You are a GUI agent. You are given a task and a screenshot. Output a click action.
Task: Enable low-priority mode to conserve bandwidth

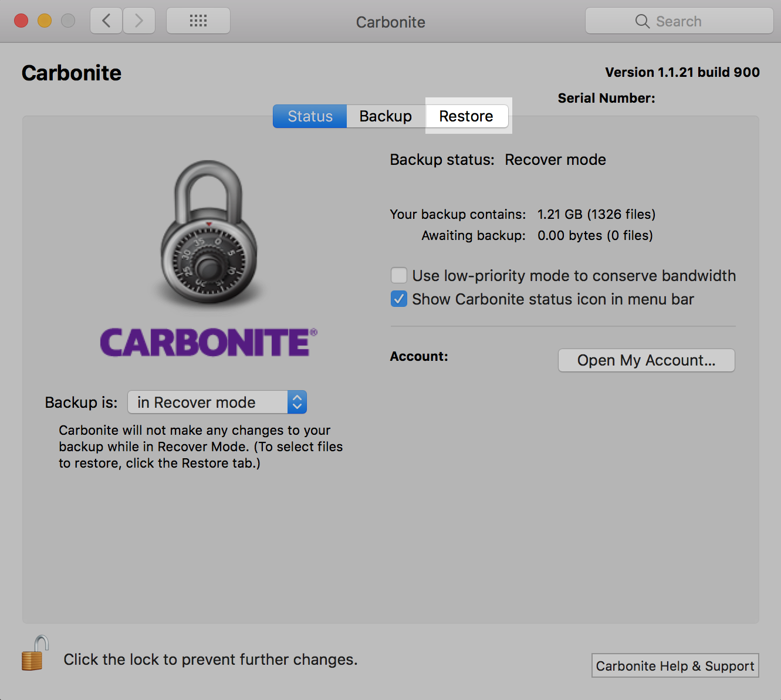coord(398,275)
